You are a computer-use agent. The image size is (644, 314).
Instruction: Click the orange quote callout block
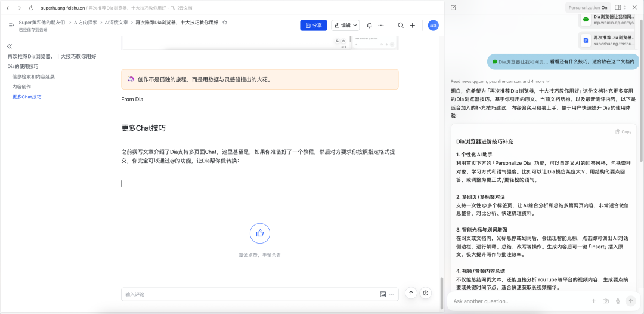coord(259,79)
